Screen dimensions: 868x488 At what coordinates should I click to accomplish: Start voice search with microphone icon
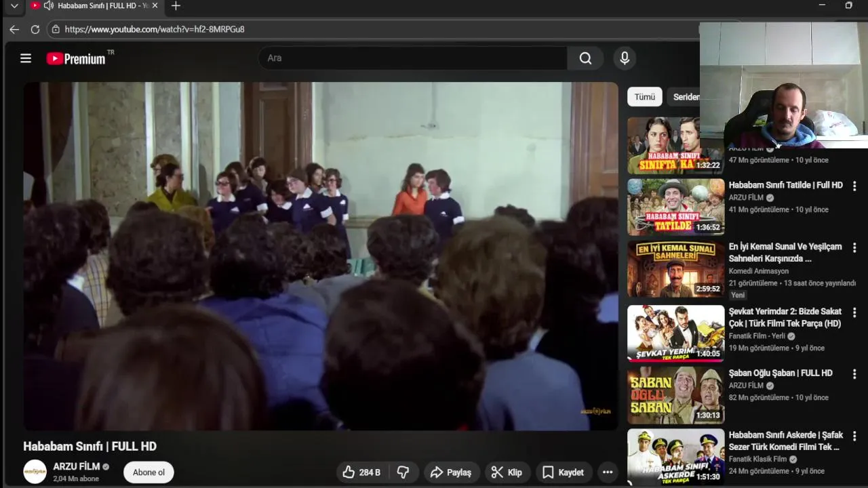click(x=625, y=58)
